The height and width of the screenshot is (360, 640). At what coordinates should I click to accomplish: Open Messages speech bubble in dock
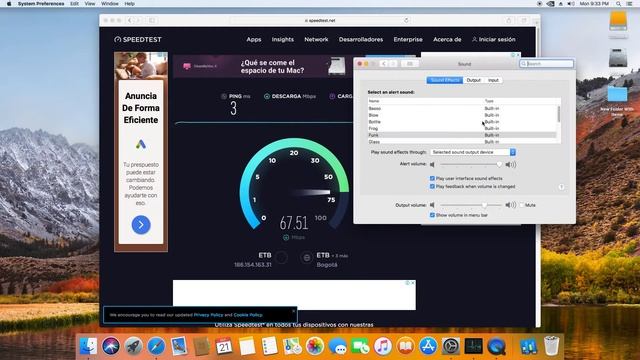338,347
